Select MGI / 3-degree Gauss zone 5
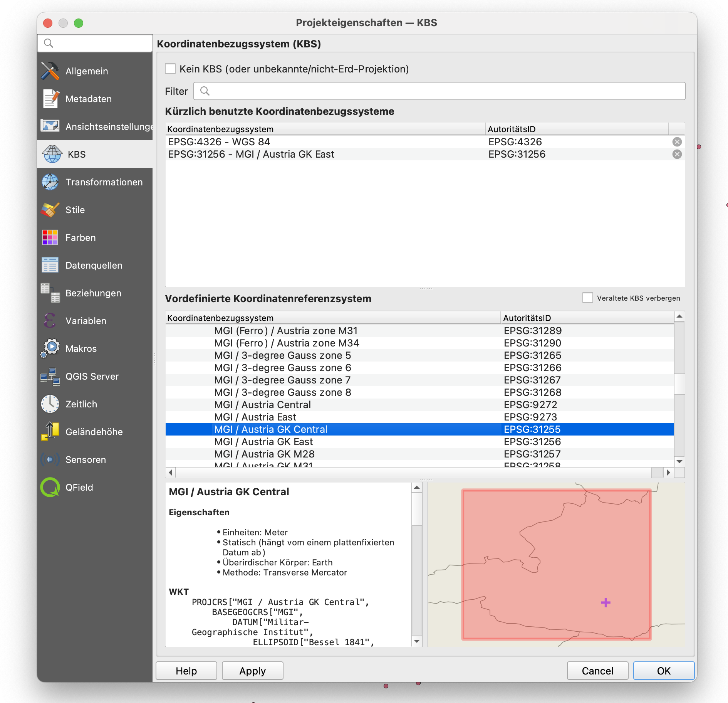Screen dimensions: 728x703 pos(419,355)
